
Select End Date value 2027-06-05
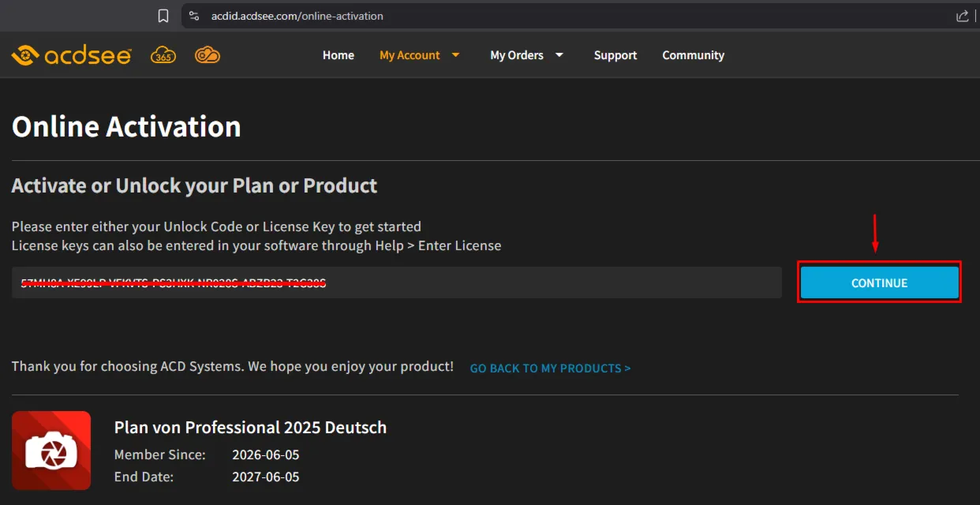[266, 477]
